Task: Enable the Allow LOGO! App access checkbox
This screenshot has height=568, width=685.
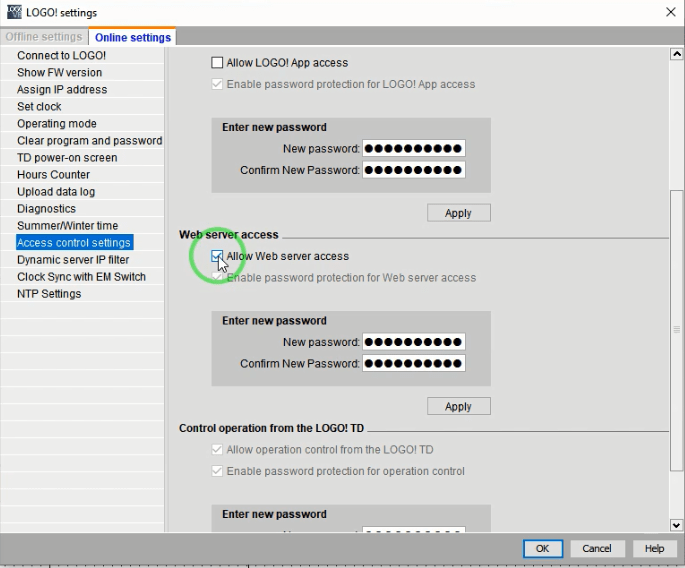Action: click(218, 63)
